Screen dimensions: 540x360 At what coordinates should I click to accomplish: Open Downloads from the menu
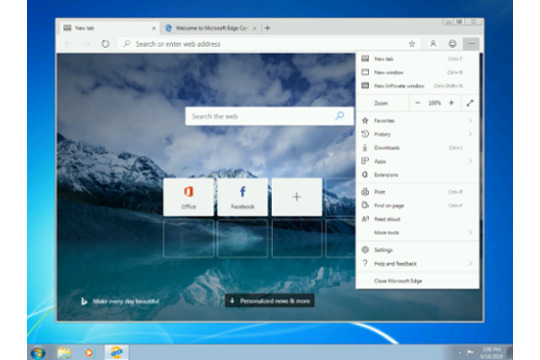coord(417,148)
